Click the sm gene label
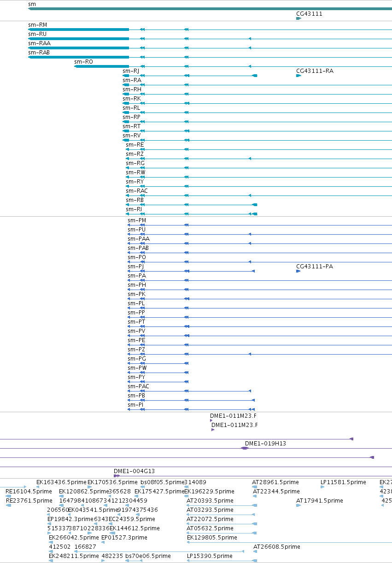 32,4
